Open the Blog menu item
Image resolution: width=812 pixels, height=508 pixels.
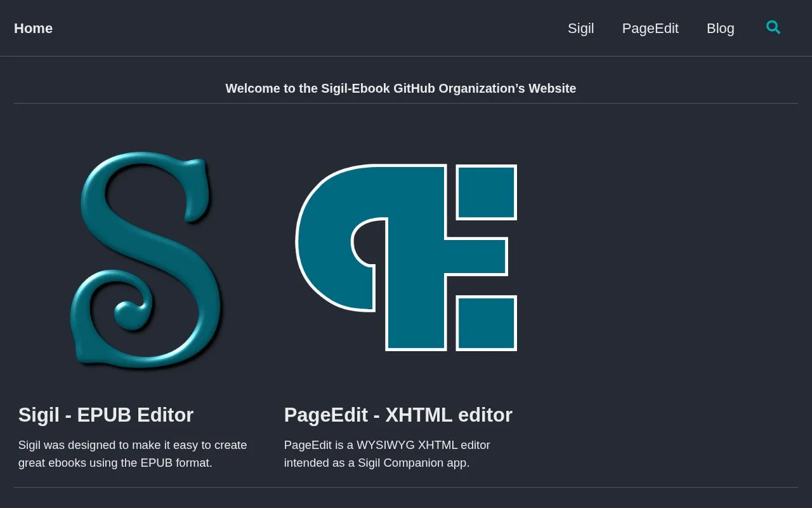tap(721, 29)
